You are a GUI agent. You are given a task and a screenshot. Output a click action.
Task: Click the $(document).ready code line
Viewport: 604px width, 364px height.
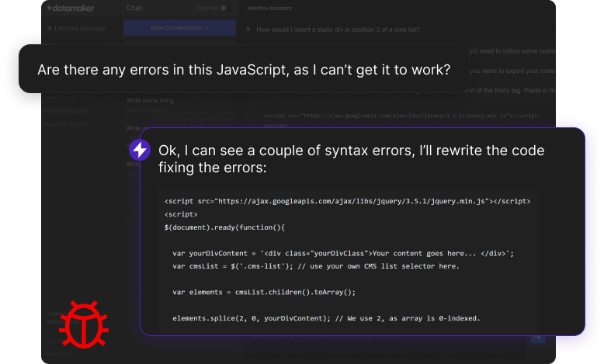coord(224,227)
